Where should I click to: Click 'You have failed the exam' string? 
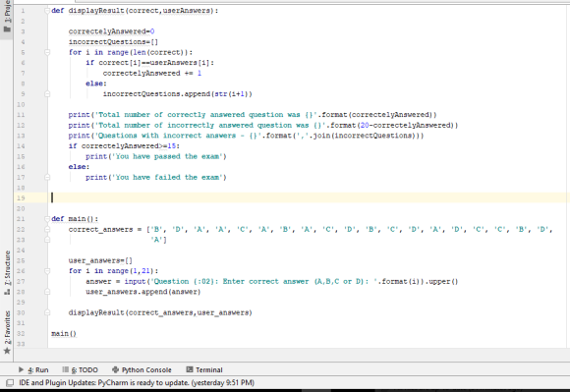pos(167,177)
